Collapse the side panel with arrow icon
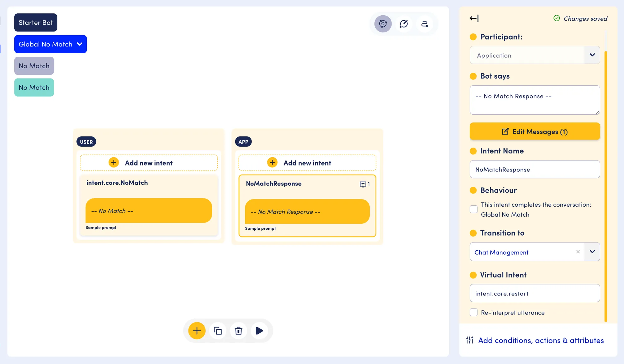 point(474,18)
